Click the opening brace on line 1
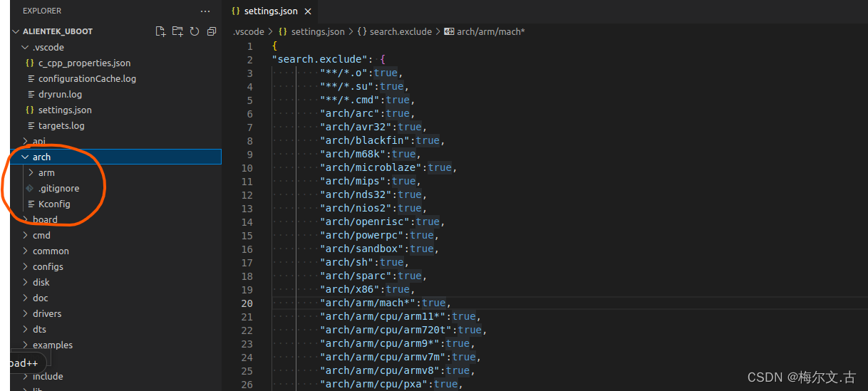This screenshot has height=391, width=868. pyautogui.click(x=275, y=46)
